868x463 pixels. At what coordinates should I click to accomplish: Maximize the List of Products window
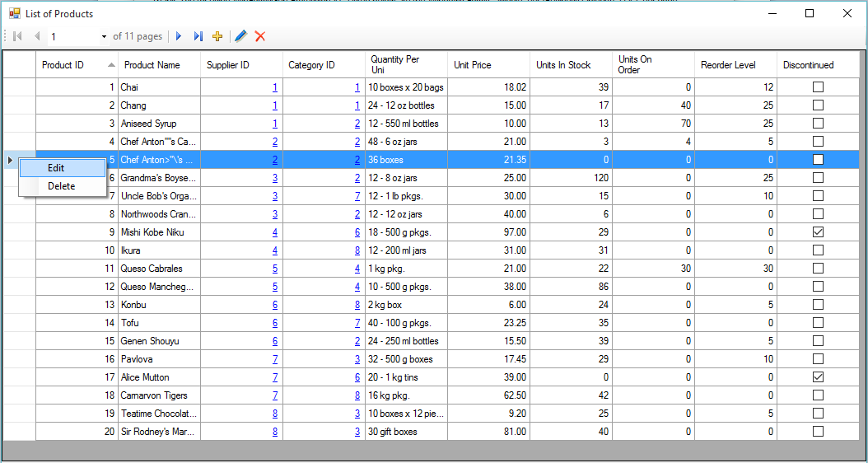[x=810, y=14]
